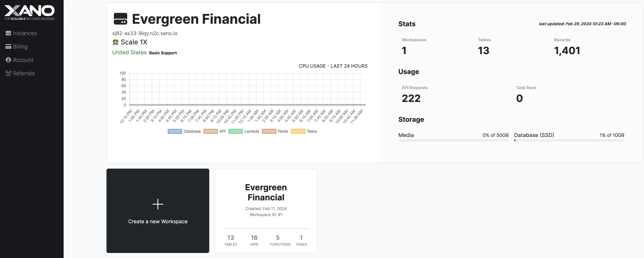Open the Instances menu item
The width and height of the screenshot is (644, 258).
click(x=25, y=33)
